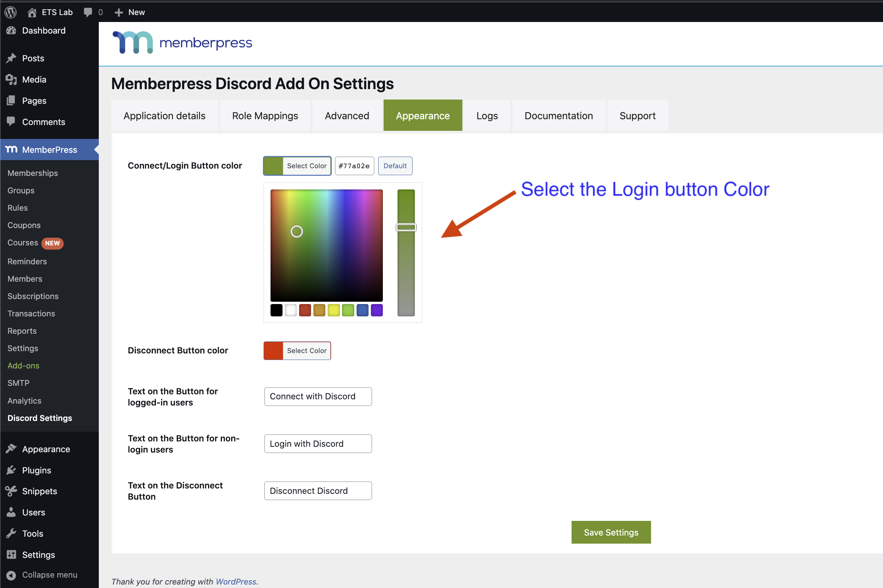883x588 pixels.
Task: Click the Appearance settings icon
Action: point(11,449)
